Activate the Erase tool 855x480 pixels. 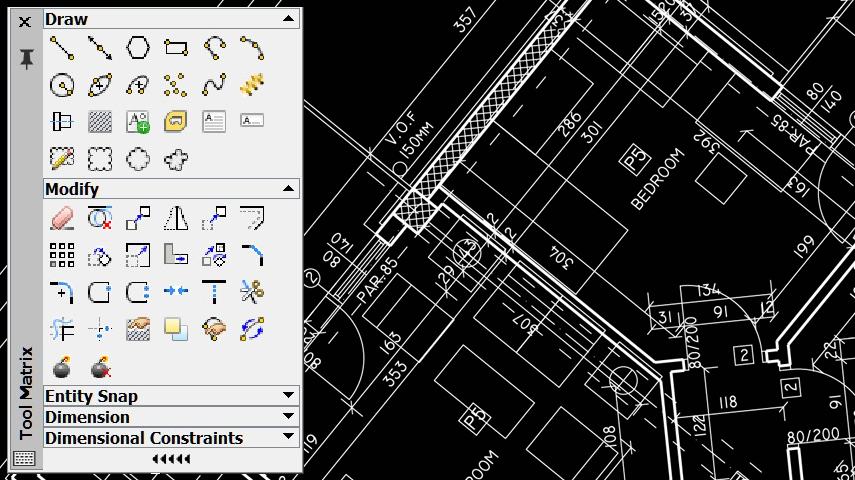tap(62, 217)
